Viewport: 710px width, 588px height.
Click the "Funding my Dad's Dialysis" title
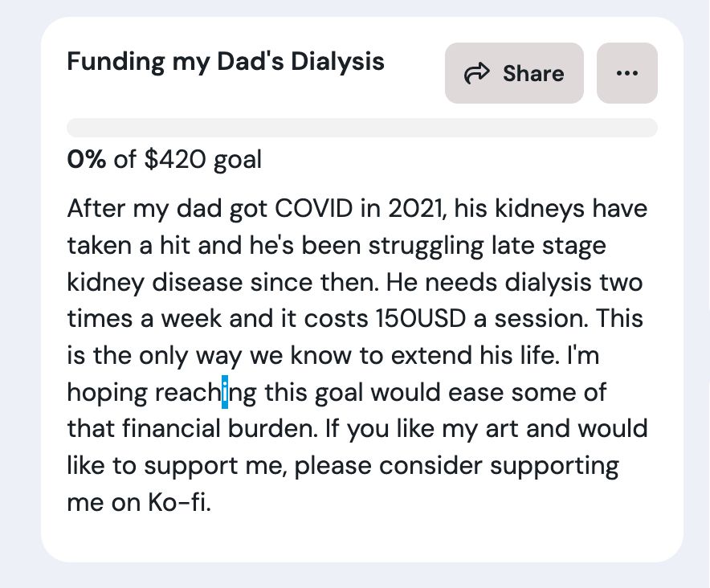point(226,62)
